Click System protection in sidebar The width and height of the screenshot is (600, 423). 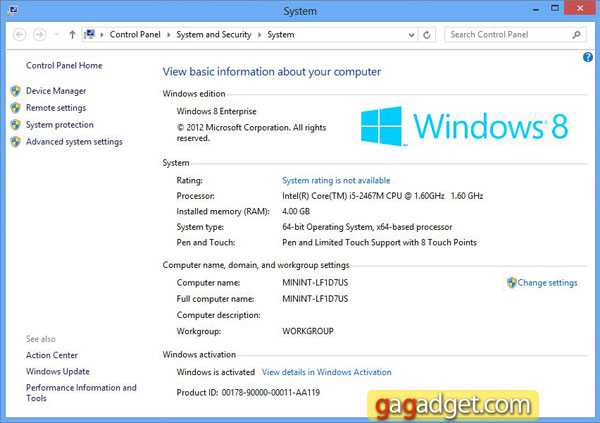(60, 125)
